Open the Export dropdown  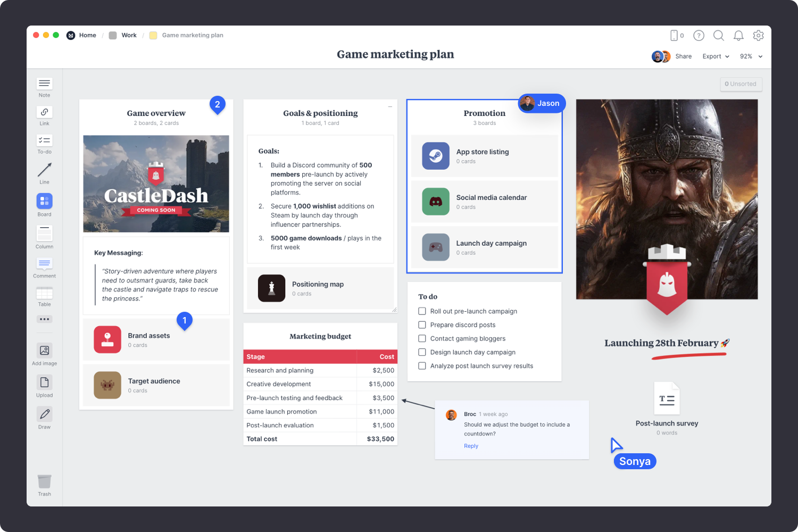pos(716,56)
